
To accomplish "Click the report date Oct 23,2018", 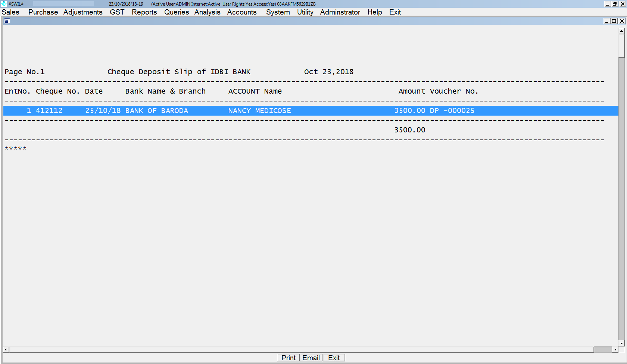I will click(x=329, y=72).
